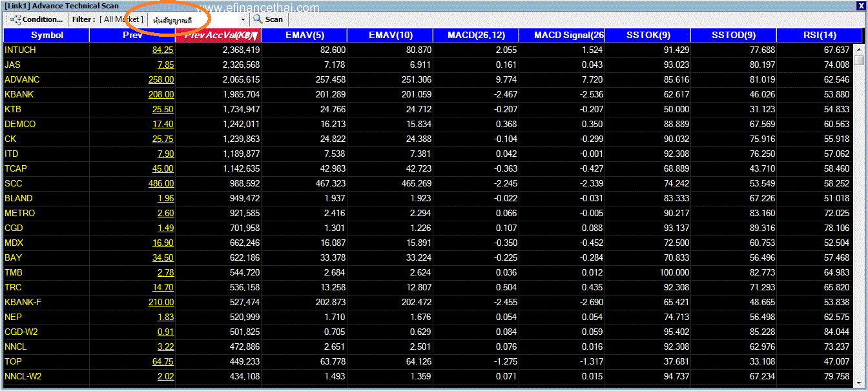This screenshot has width=868, height=391.
Task: Click SCC EMAV(5) value 467.323
Action: [x=329, y=183]
